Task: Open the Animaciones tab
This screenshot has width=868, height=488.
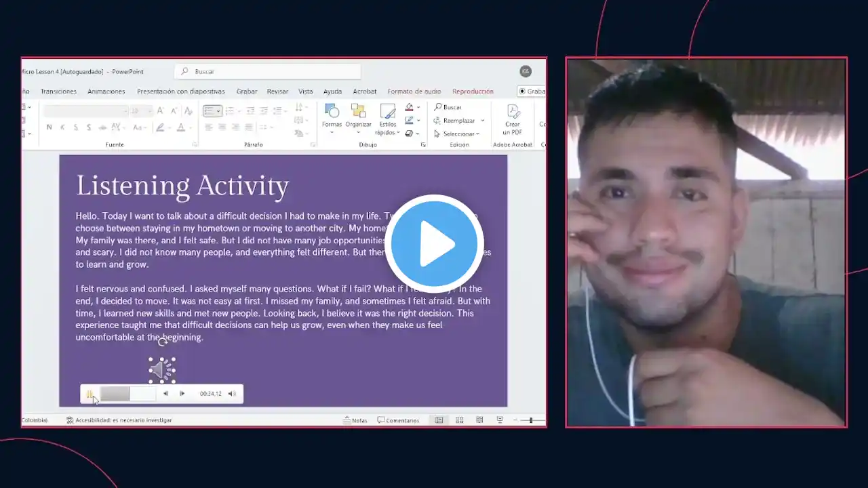Action: click(106, 91)
